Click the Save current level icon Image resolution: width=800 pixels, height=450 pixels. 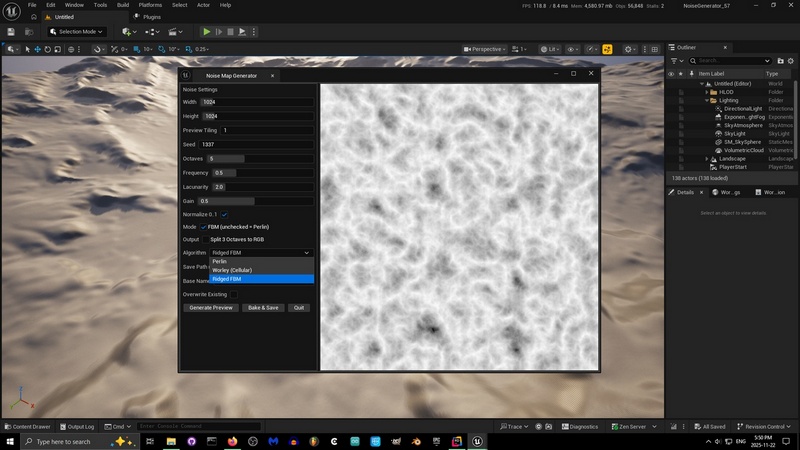13,31
